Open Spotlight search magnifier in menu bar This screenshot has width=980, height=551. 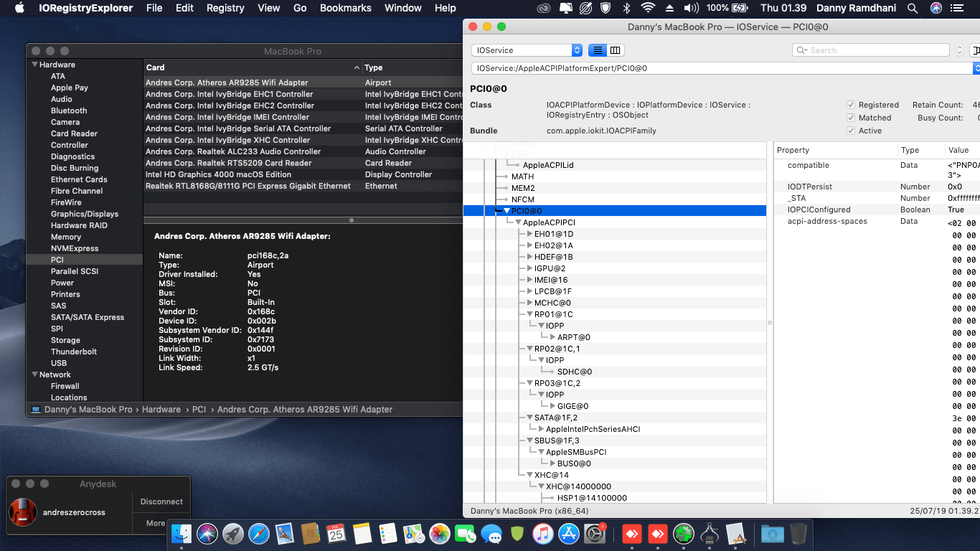tap(913, 8)
